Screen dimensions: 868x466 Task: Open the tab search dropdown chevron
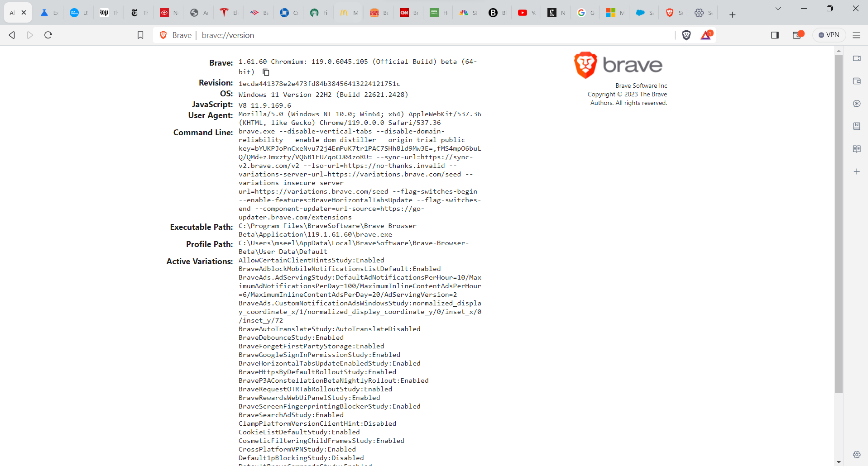778,9
